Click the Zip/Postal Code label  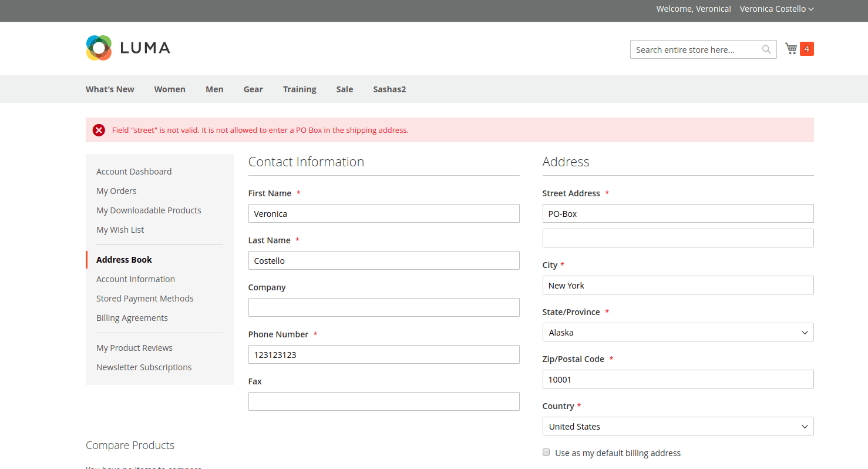[573, 359]
